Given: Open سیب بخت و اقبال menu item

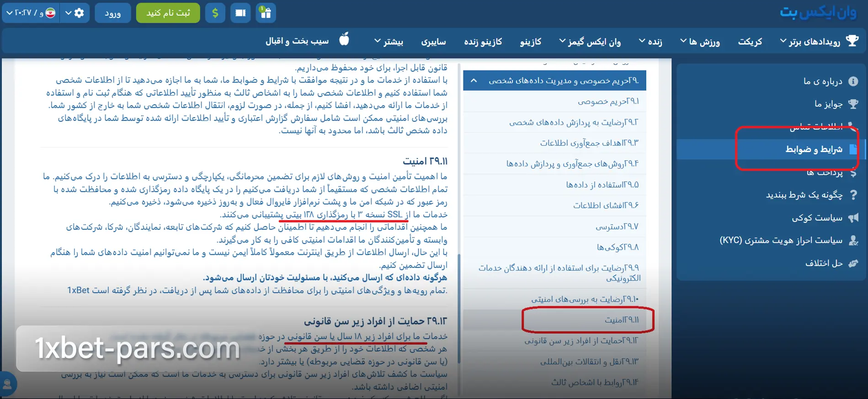Looking at the screenshot, I should (x=297, y=41).
